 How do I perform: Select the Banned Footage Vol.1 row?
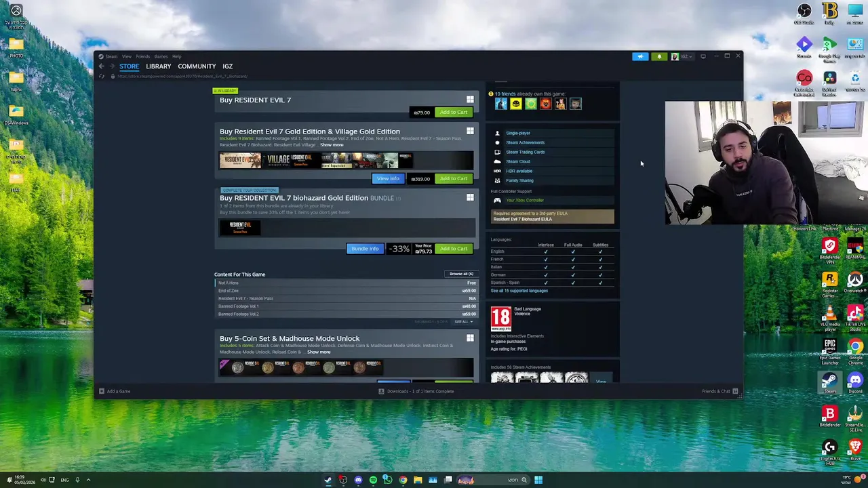pyautogui.click(x=346, y=306)
